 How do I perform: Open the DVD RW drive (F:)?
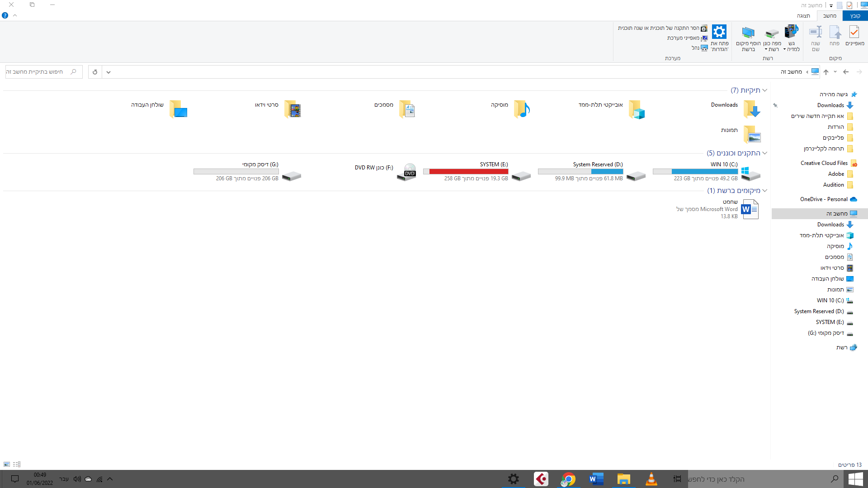(x=406, y=172)
